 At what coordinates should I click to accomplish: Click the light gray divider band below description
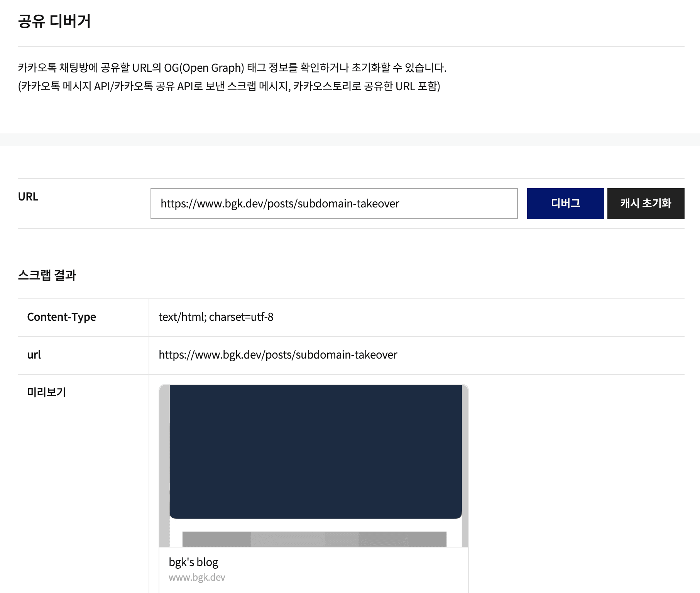point(350,140)
